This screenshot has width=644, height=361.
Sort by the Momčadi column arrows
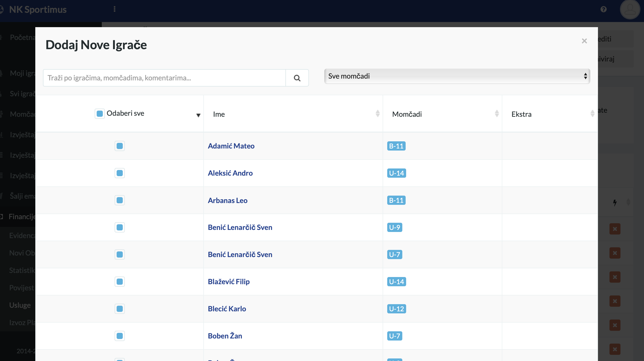[x=497, y=113]
